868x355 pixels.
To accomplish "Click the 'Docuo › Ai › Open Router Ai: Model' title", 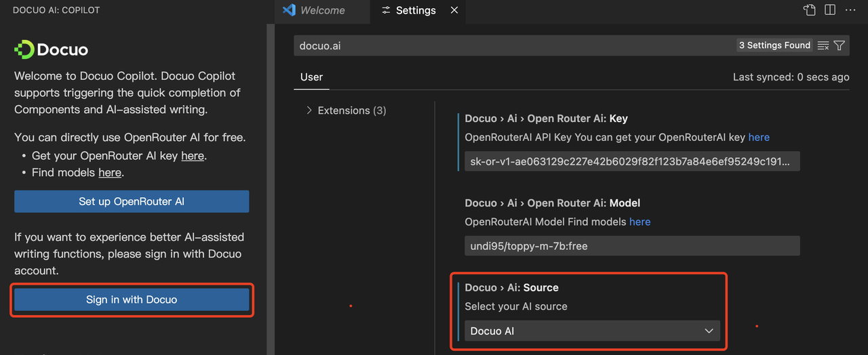I will coord(553,203).
